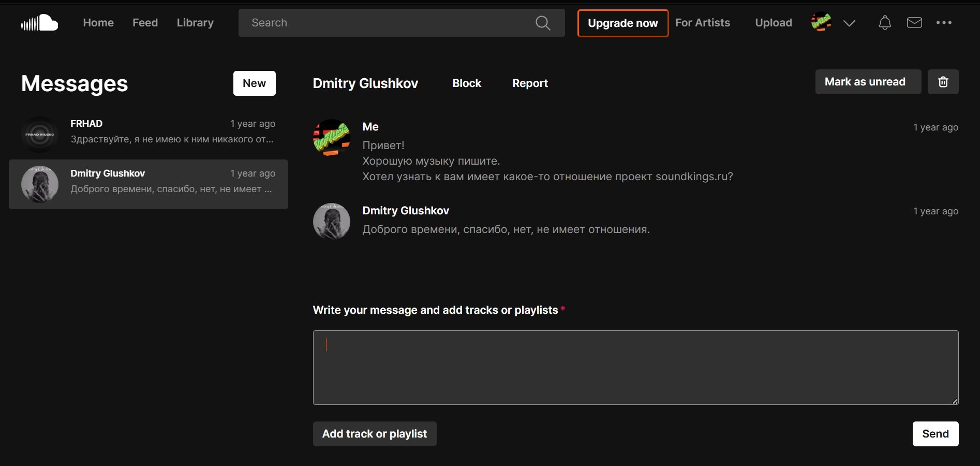Open the notifications bell
The width and height of the screenshot is (980, 466).
(885, 23)
